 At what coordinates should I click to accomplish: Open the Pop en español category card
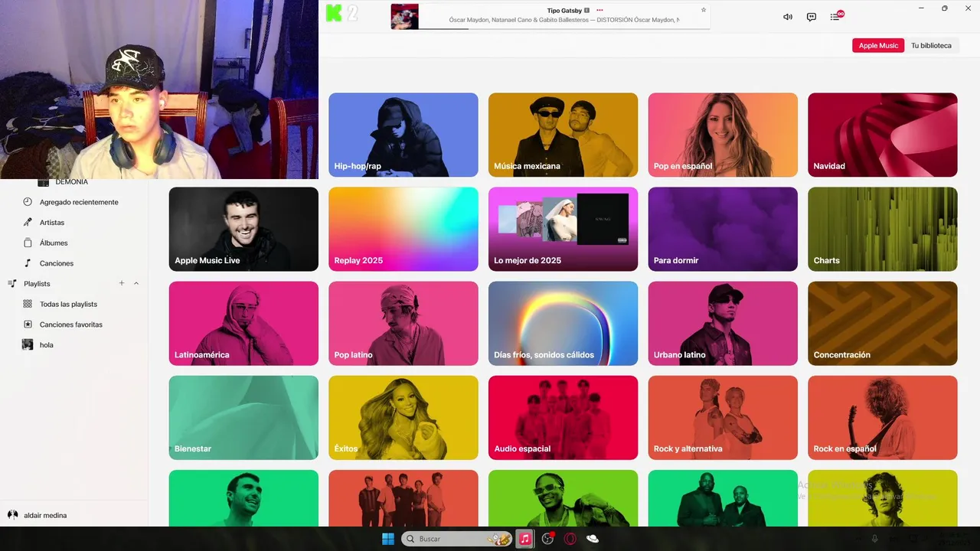pos(723,135)
